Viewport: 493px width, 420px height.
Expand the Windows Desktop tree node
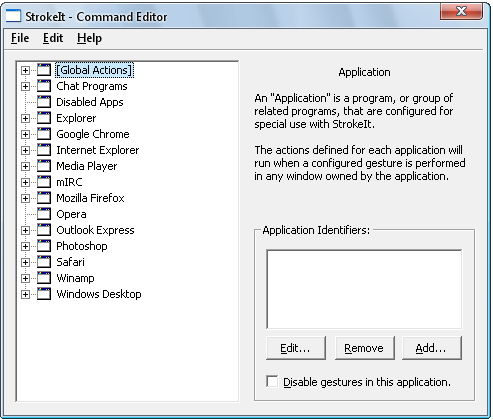(25, 294)
